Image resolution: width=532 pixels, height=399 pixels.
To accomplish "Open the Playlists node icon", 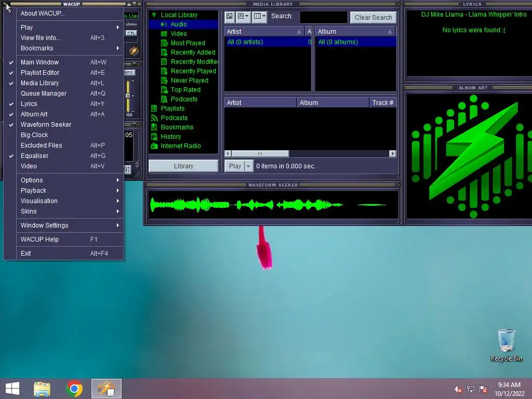I will pyautogui.click(x=154, y=109).
